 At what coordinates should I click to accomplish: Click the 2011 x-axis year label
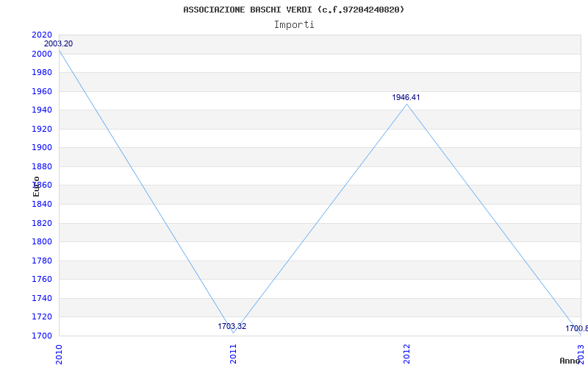tap(233, 354)
